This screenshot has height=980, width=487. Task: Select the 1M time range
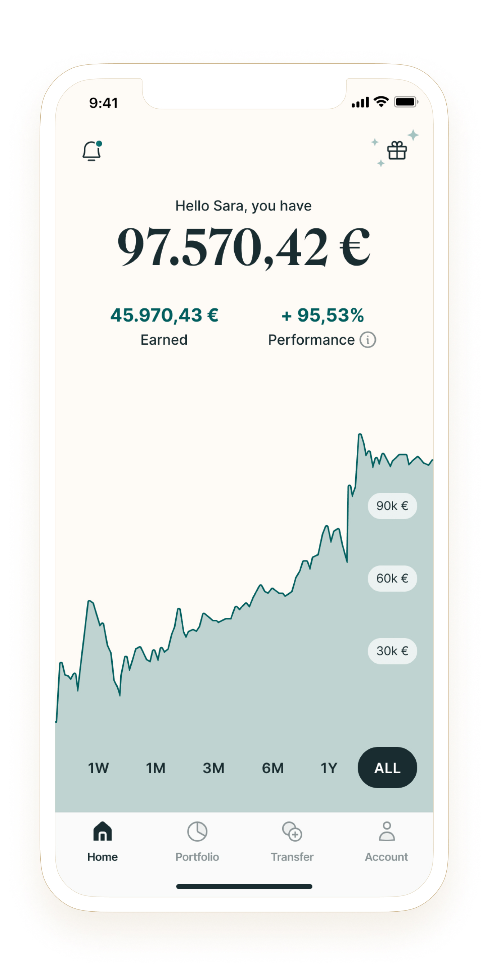coord(156,768)
